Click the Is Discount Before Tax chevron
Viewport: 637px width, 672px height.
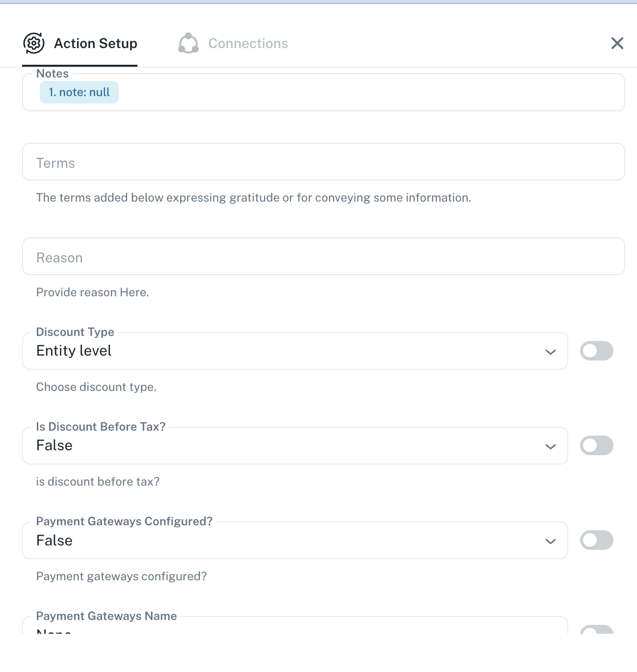click(x=551, y=446)
